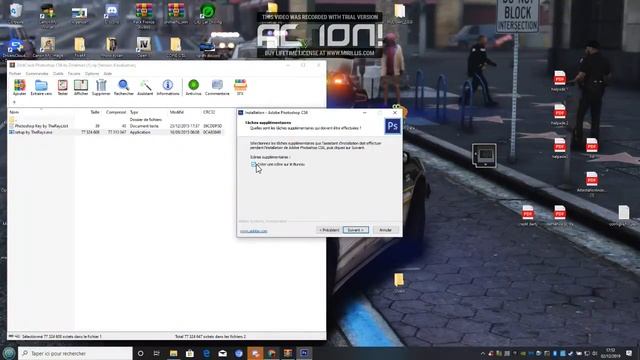The width and height of the screenshot is (640, 360).
Task: Click the Windows Start button
Action: tap(9, 353)
